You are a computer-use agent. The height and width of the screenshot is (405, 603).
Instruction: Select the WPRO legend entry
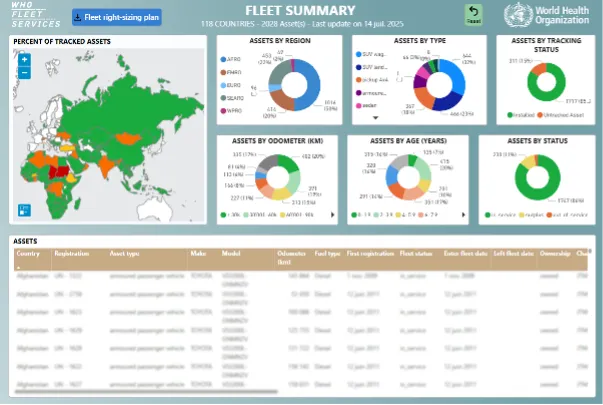tap(231, 111)
